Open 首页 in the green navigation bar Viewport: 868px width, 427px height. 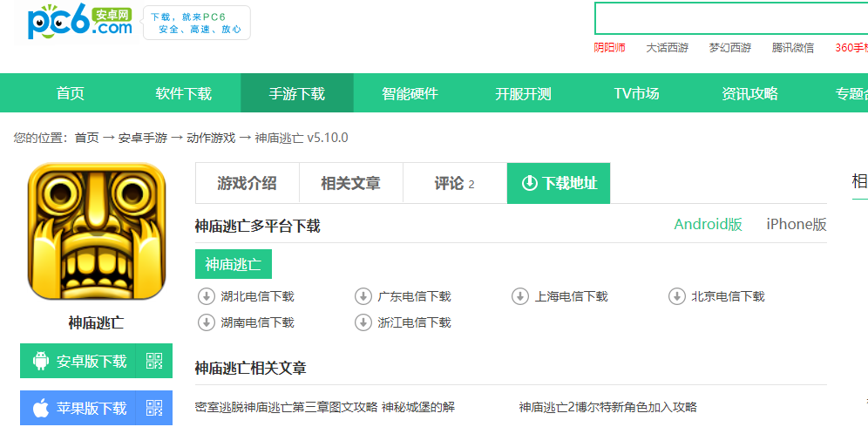pyautogui.click(x=71, y=93)
